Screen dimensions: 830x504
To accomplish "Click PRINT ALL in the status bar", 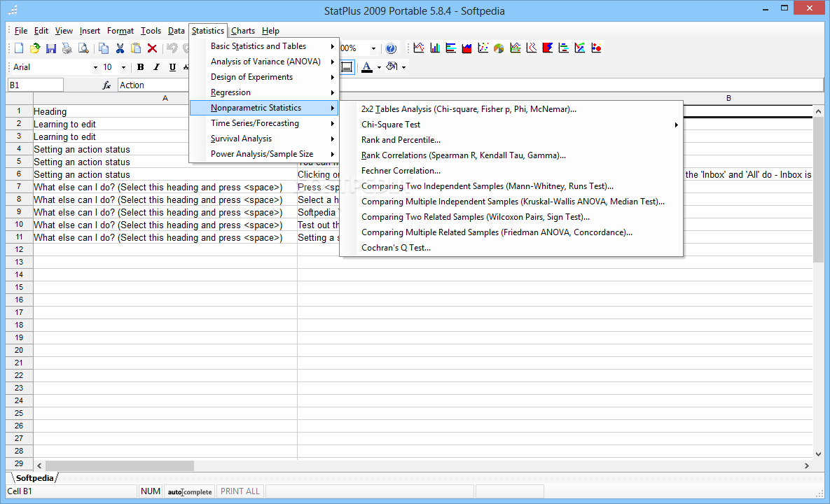I will click(x=240, y=491).
